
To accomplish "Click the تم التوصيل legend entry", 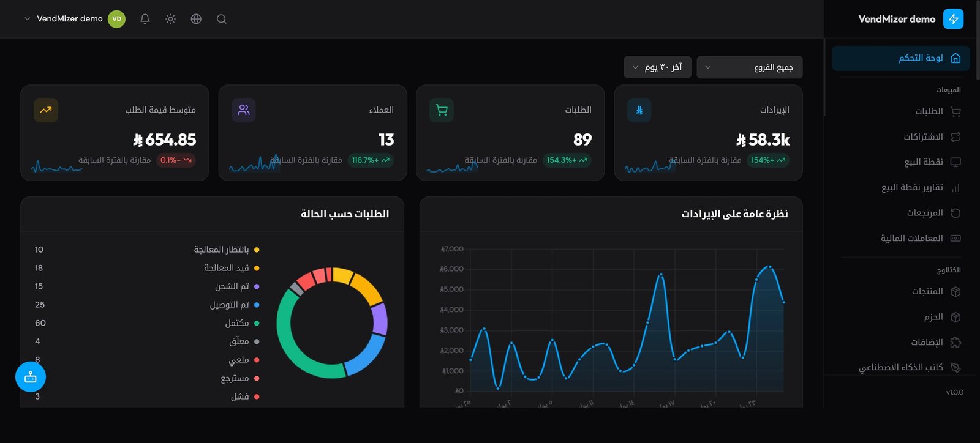I will point(235,305).
